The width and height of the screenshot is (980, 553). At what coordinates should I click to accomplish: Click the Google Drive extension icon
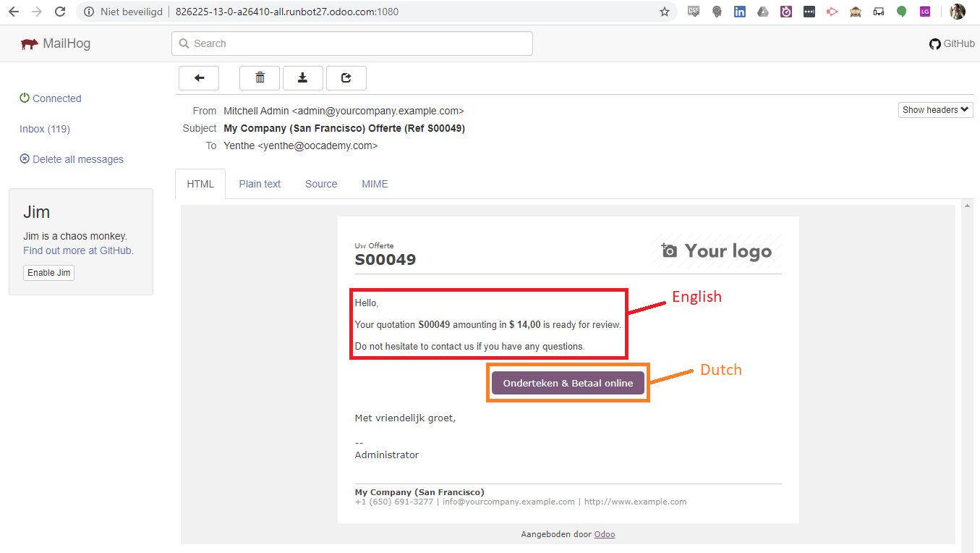(x=763, y=11)
